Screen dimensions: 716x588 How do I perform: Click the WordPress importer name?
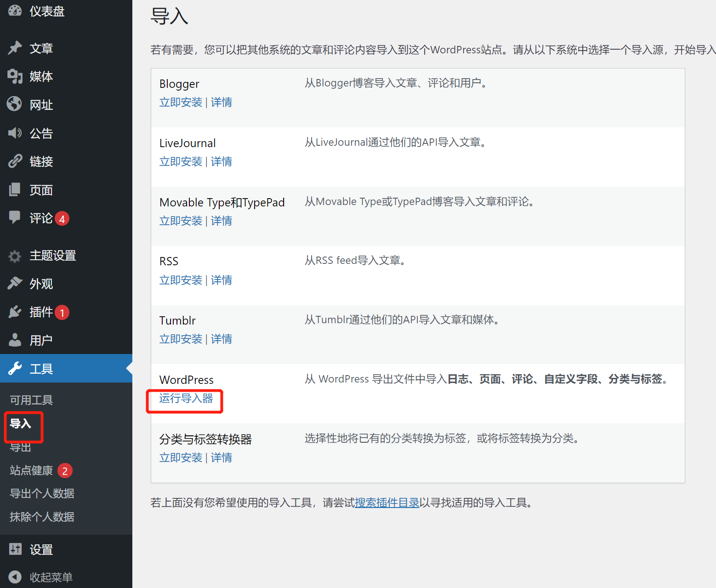[x=186, y=380]
